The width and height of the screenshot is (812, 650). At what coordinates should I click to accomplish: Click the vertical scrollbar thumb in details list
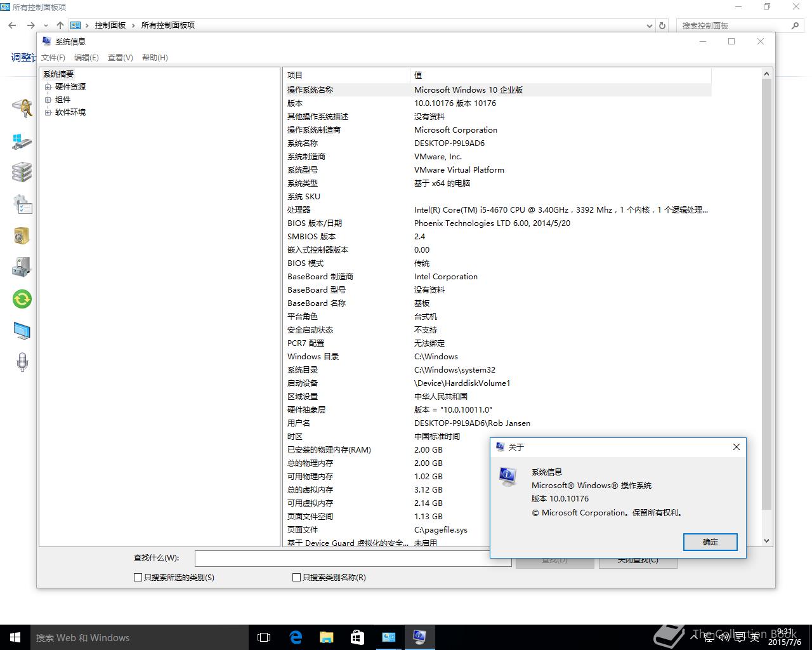tap(766, 295)
